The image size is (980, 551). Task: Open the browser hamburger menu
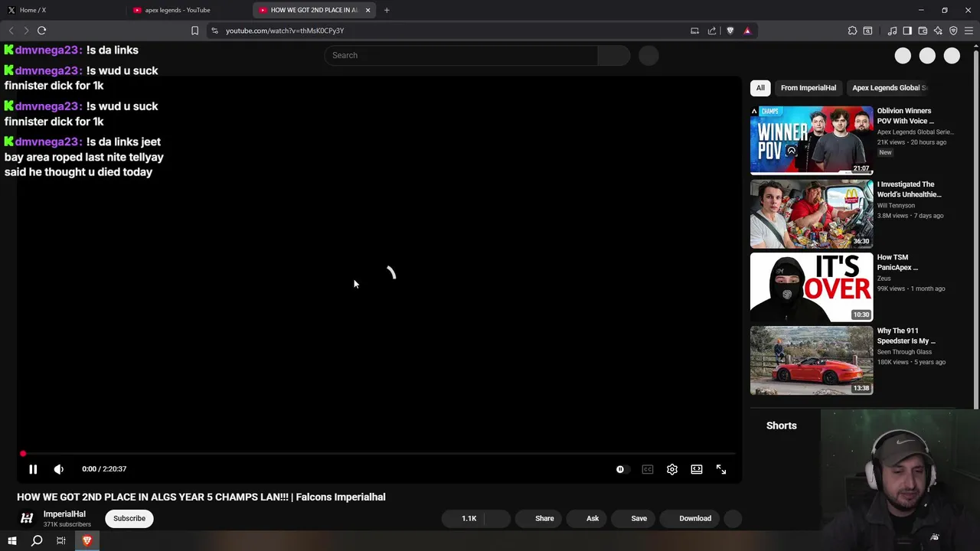click(x=969, y=31)
